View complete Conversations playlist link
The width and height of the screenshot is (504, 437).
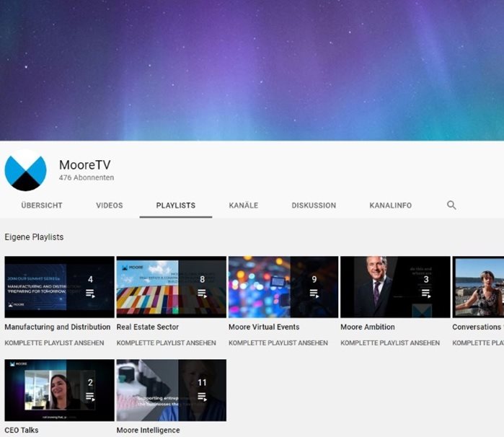478,343
